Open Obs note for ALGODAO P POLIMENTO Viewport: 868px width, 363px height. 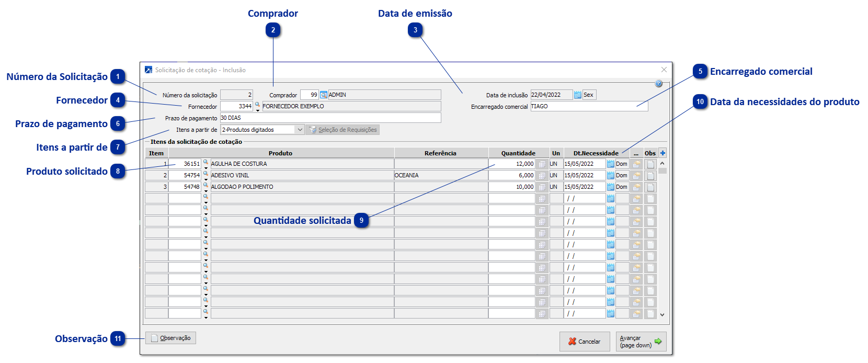point(650,187)
